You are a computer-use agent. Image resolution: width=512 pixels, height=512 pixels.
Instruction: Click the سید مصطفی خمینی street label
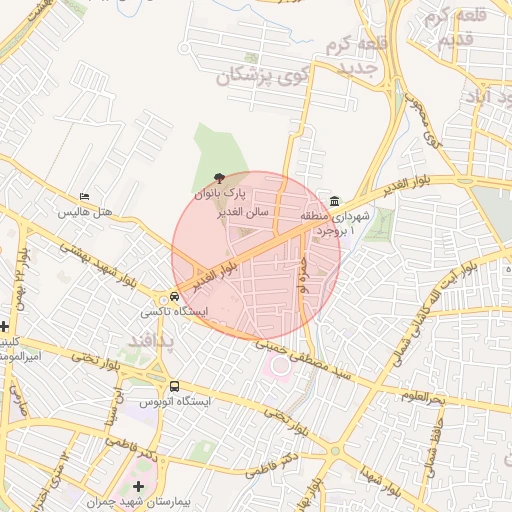[303, 360]
